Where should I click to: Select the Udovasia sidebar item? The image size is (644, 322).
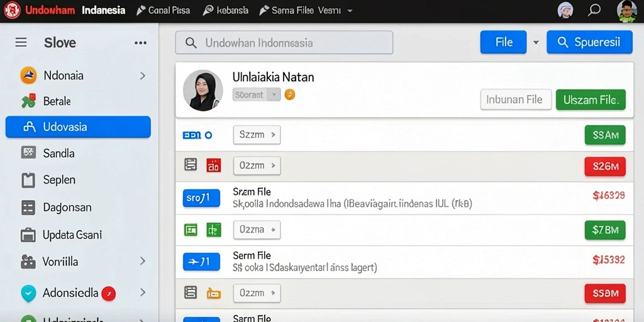tap(78, 126)
